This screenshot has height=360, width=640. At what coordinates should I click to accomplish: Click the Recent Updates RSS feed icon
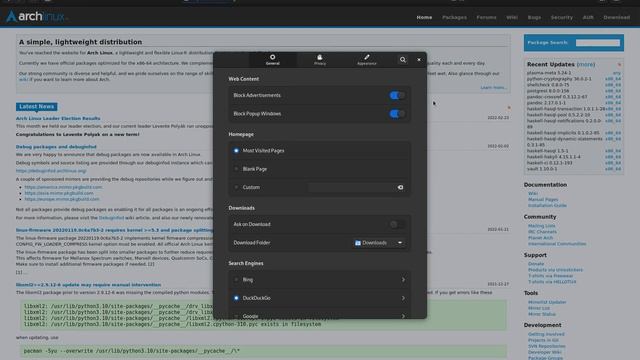click(619, 64)
